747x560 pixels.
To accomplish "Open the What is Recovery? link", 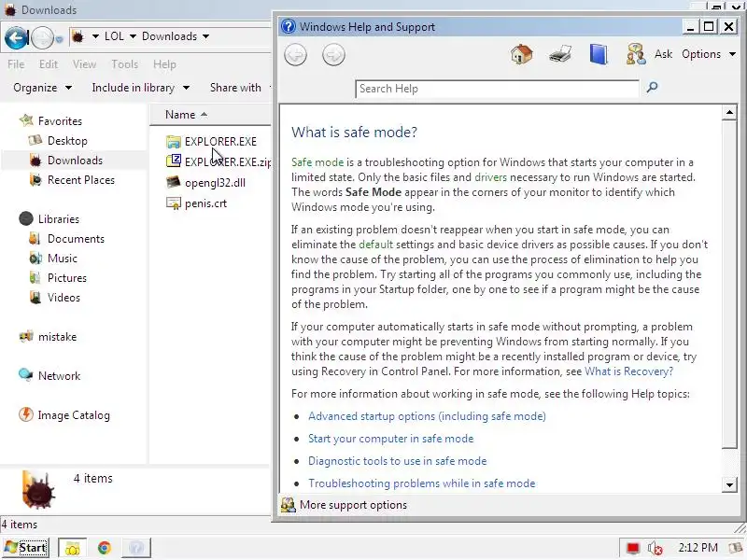I will [x=628, y=371].
